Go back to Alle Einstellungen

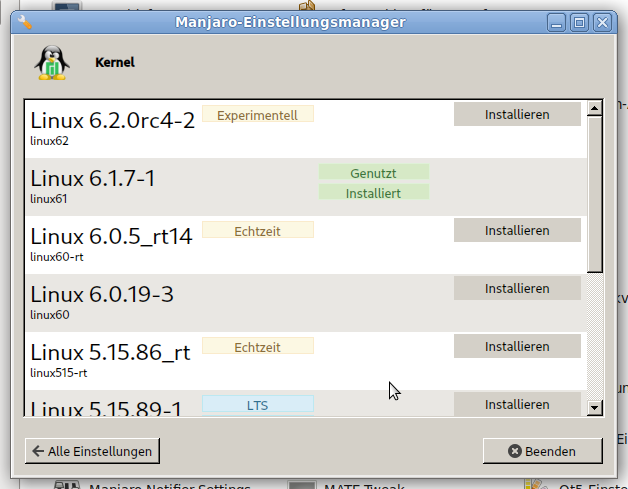(93, 451)
